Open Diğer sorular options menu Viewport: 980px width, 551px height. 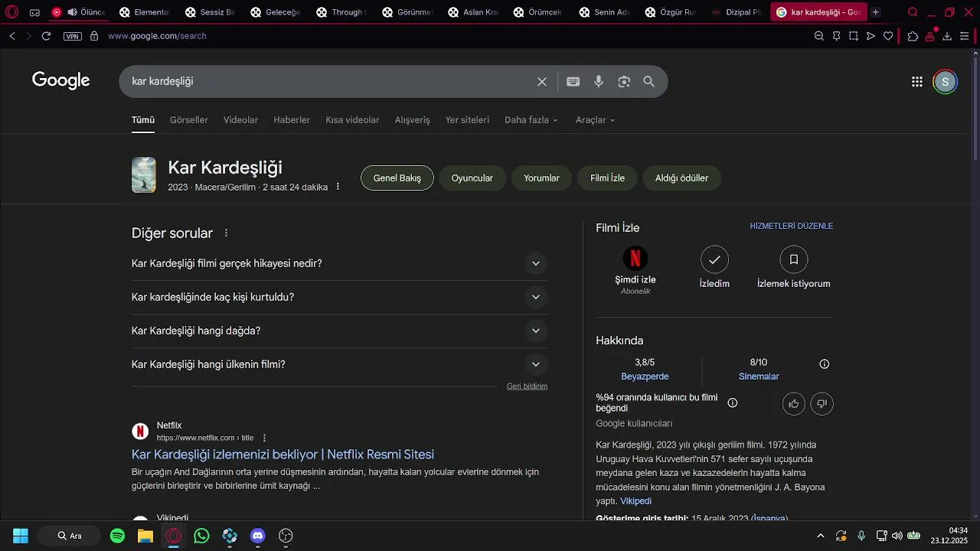pyautogui.click(x=226, y=233)
